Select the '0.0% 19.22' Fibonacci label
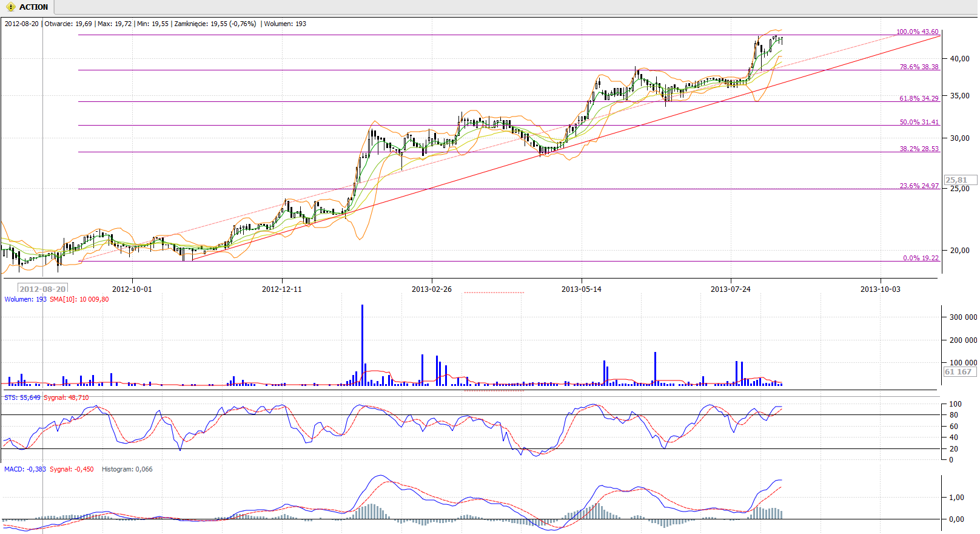 coord(921,258)
